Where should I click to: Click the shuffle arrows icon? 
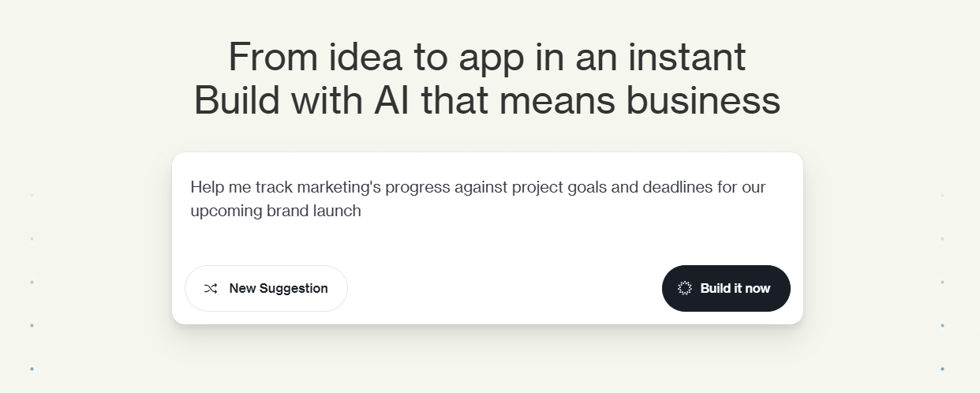coord(211,289)
